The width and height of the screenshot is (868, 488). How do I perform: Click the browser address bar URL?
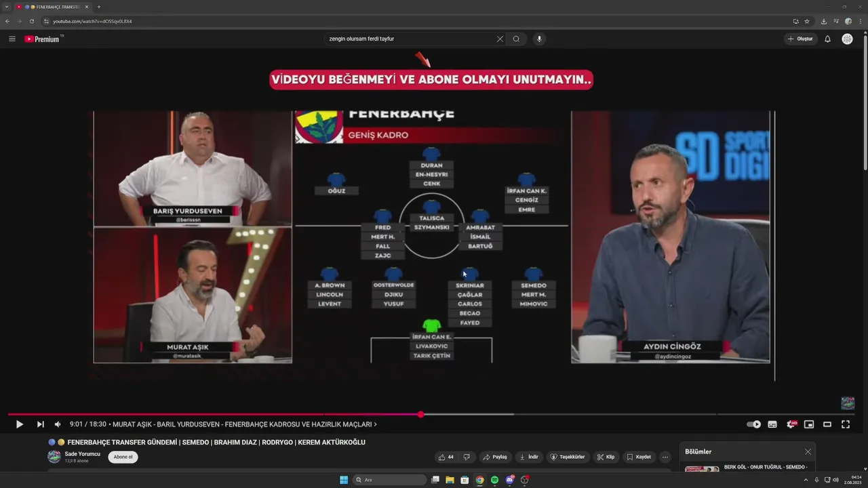(92, 21)
